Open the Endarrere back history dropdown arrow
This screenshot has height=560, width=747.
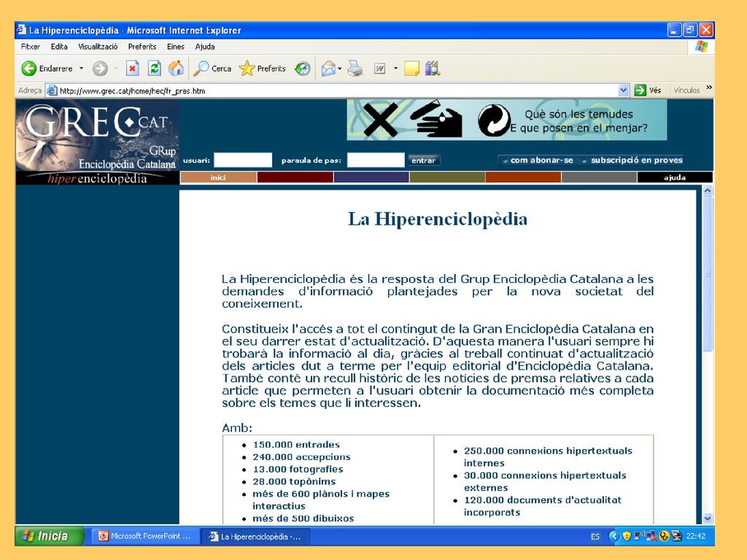[x=81, y=69]
